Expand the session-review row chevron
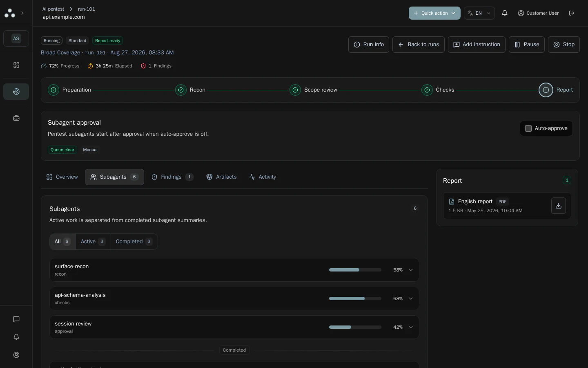The image size is (588, 368). coord(411,327)
